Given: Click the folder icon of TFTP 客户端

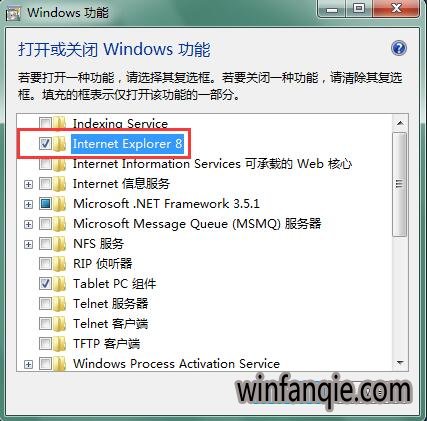Looking at the screenshot, I should 59,343.
